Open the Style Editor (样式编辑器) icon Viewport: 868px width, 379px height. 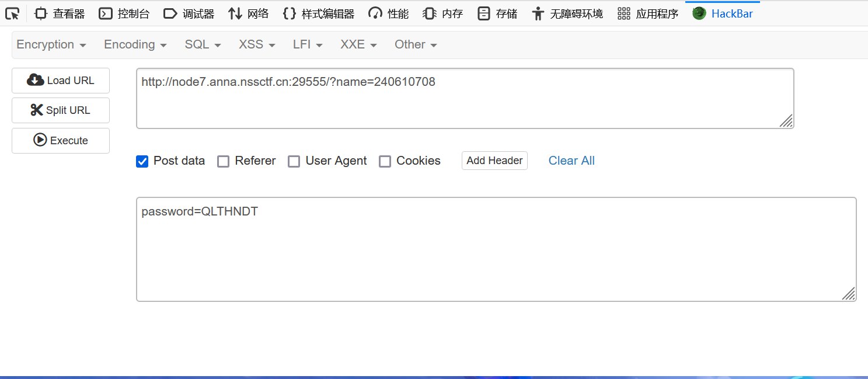(x=289, y=13)
